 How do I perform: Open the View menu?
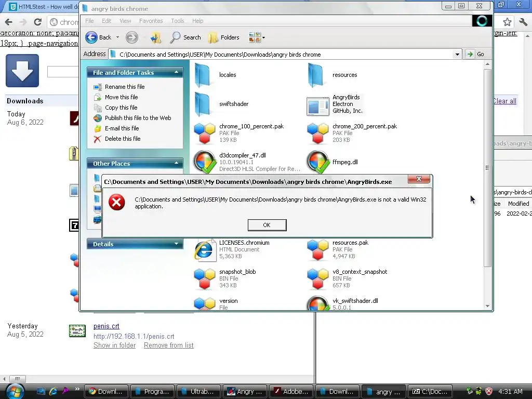click(x=125, y=21)
